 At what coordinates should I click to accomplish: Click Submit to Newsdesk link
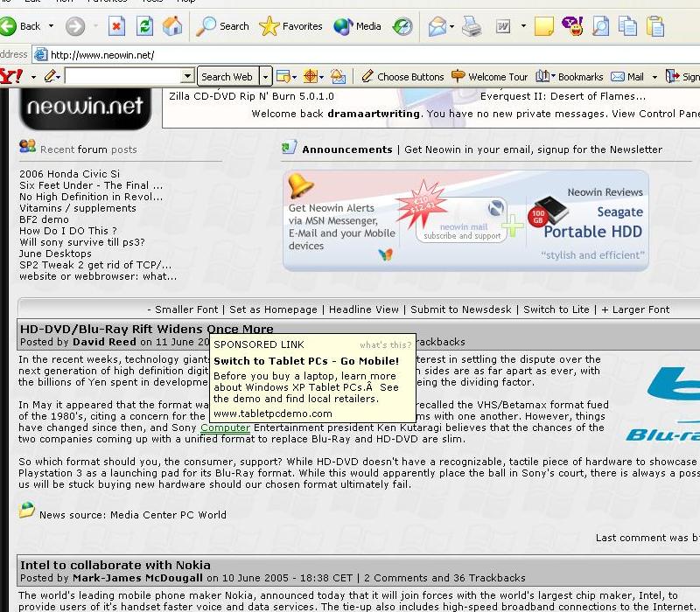click(x=461, y=309)
